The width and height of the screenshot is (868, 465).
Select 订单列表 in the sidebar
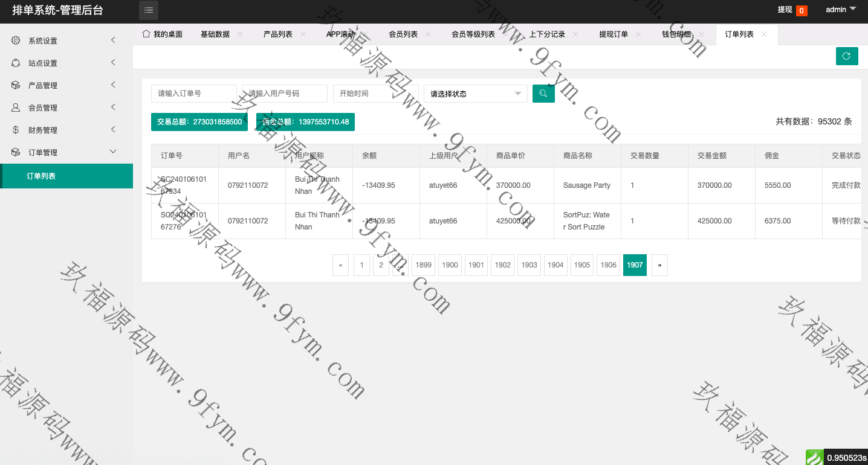point(66,176)
